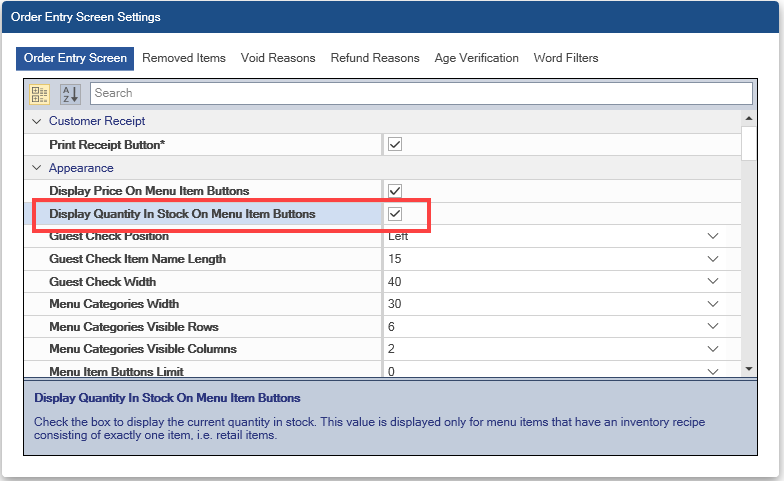Select the Age Verification tab
784x481 pixels.
476,58
